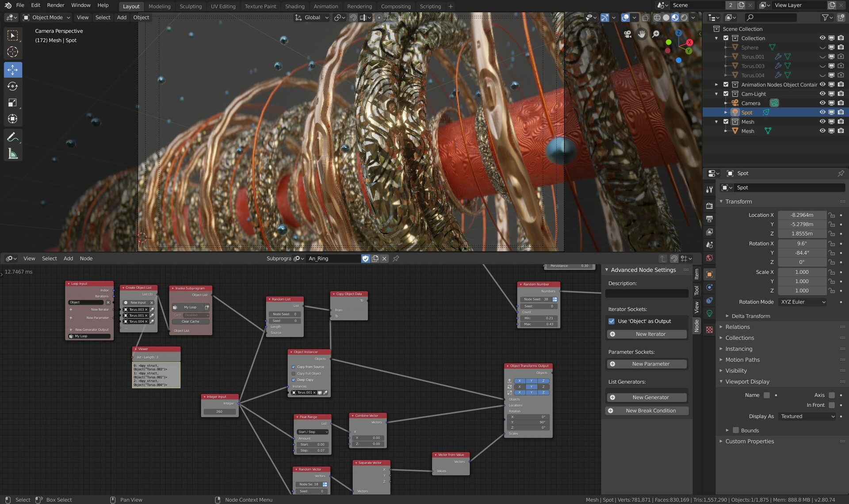Screen dimensions: 849x504
Task: Open the Tool properties tab
Action: coord(709,189)
